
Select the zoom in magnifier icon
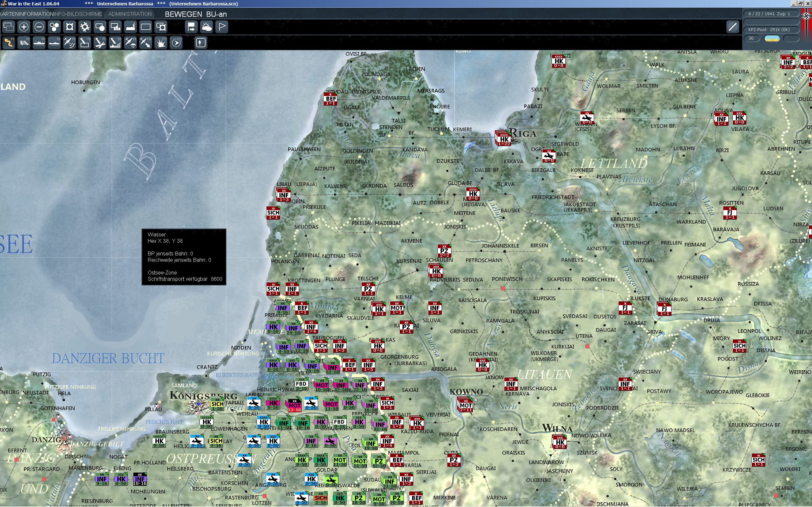coord(23,27)
